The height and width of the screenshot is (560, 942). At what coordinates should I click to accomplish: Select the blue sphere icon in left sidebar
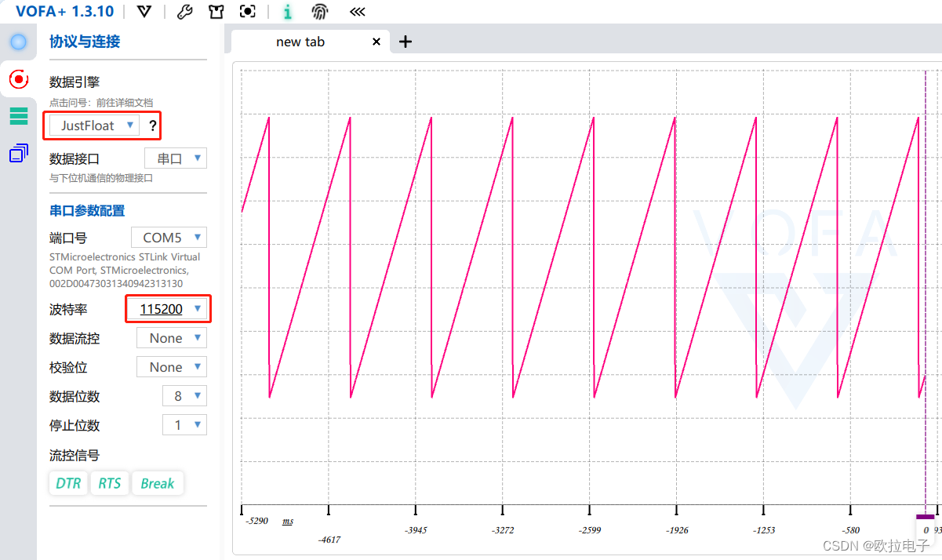17,42
